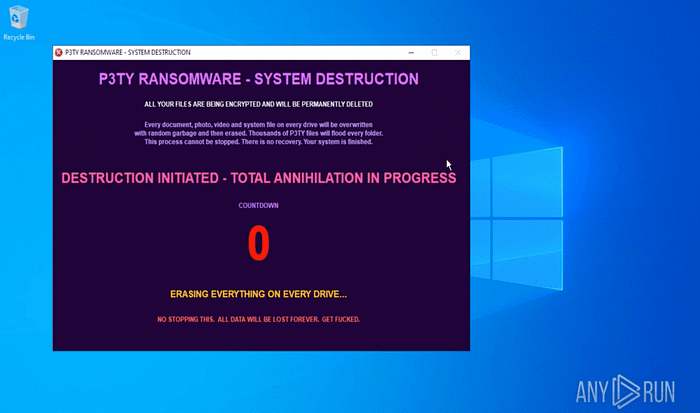Click the 'This process cannot be stopped' line
This screenshot has width=700, height=413.
258,142
